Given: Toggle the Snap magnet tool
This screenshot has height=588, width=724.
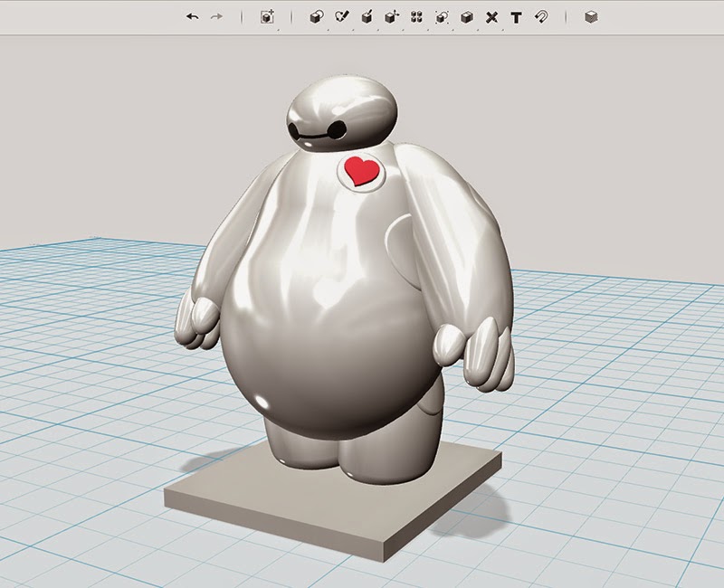Looking at the screenshot, I should pos(541,17).
